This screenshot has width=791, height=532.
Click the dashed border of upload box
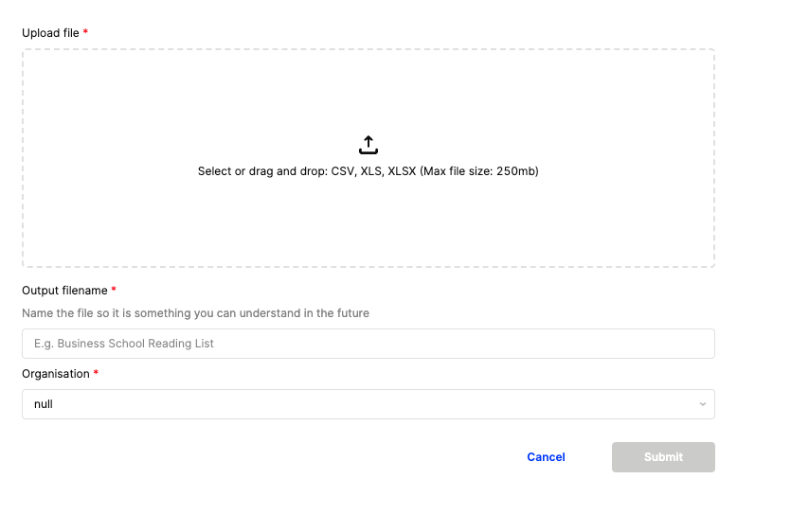tap(369, 49)
